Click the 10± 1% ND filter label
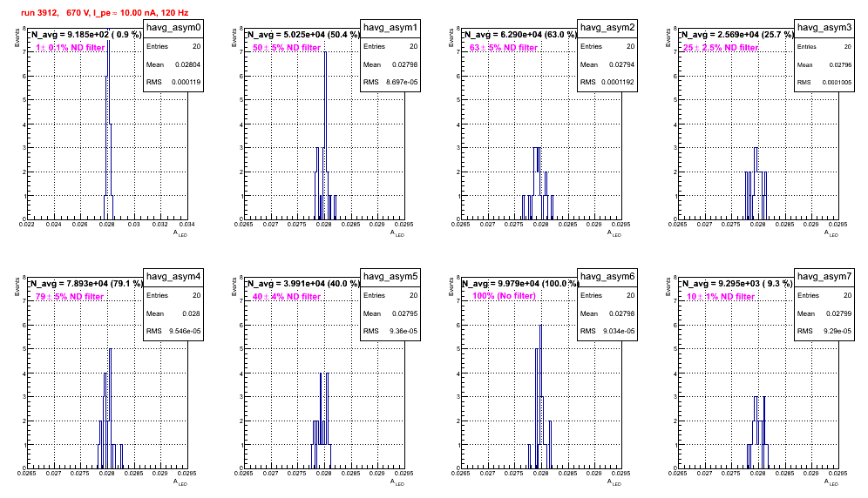 click(721, 297)
